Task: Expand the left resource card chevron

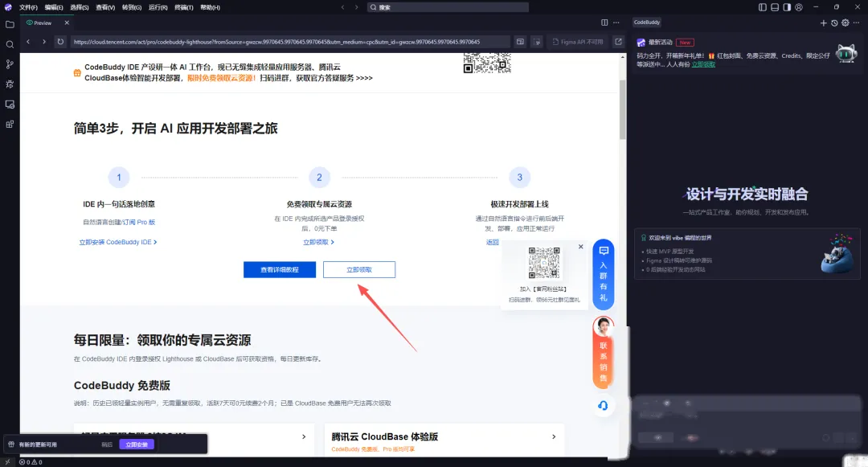Action: [x=304, y=436]
